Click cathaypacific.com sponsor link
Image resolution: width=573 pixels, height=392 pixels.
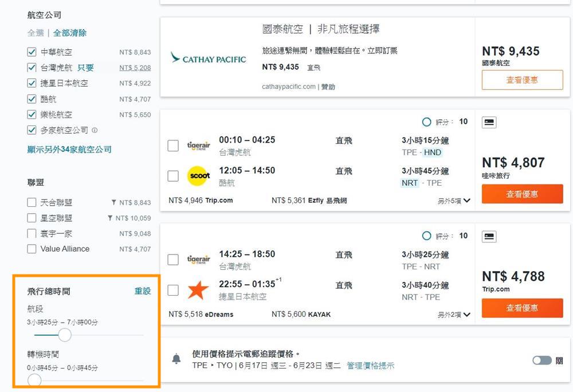pos(289,87)
